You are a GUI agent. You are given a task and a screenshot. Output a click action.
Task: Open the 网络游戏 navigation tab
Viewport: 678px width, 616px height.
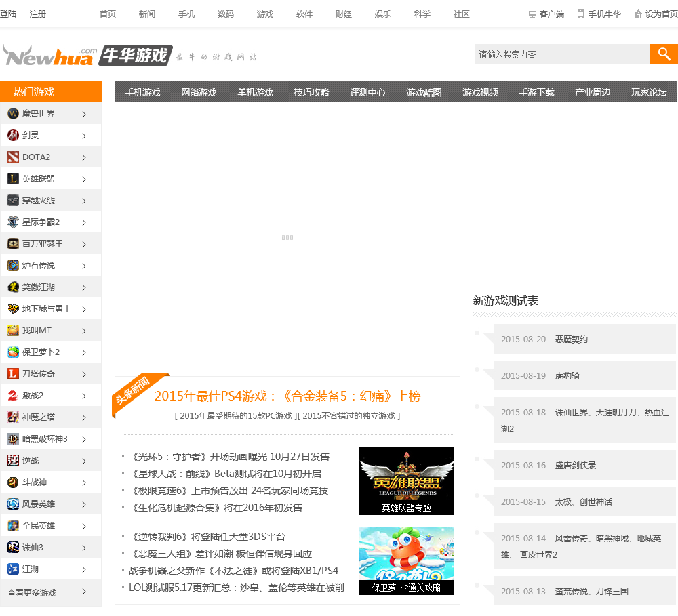click(199, 92)
